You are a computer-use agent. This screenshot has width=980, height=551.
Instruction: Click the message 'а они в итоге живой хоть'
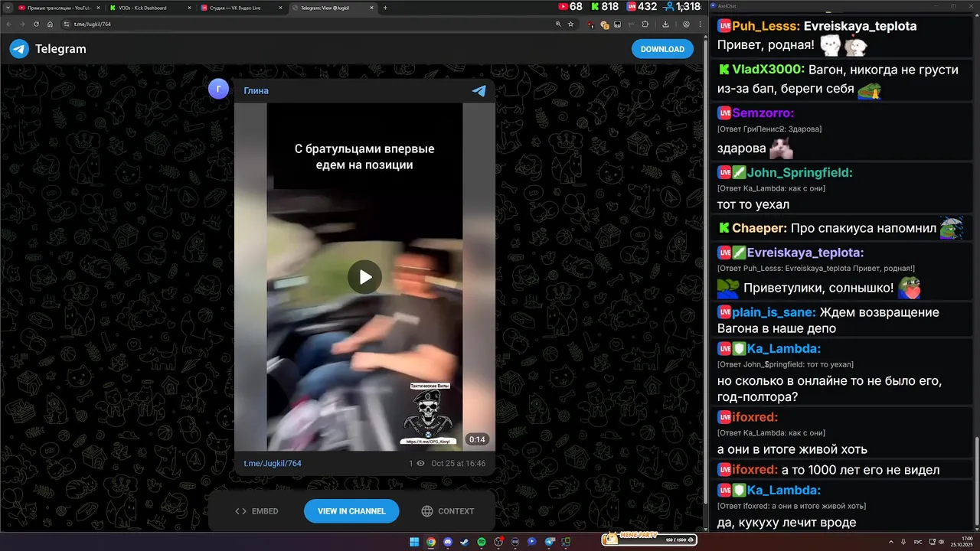(792, 449)
